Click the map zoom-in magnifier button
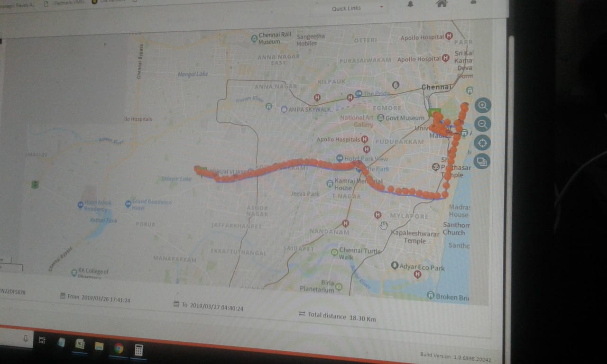The height and width of the screenshot is (364, 607). (483, 105)
